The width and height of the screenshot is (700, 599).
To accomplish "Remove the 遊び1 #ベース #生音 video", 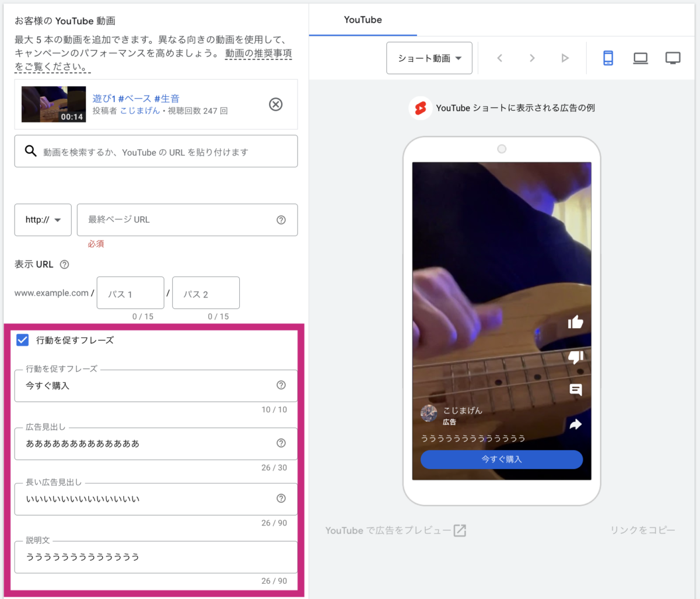I will 275,104.
